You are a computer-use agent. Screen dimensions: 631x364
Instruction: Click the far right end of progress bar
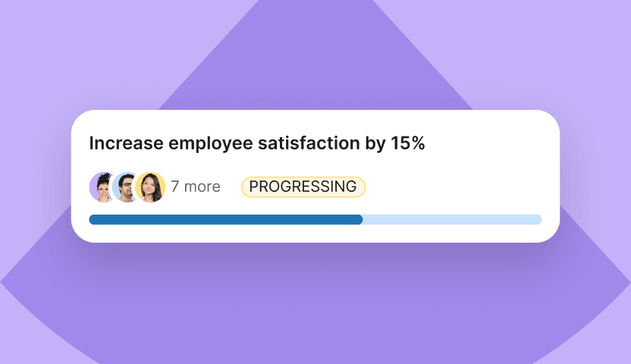[x=538, y=220]
